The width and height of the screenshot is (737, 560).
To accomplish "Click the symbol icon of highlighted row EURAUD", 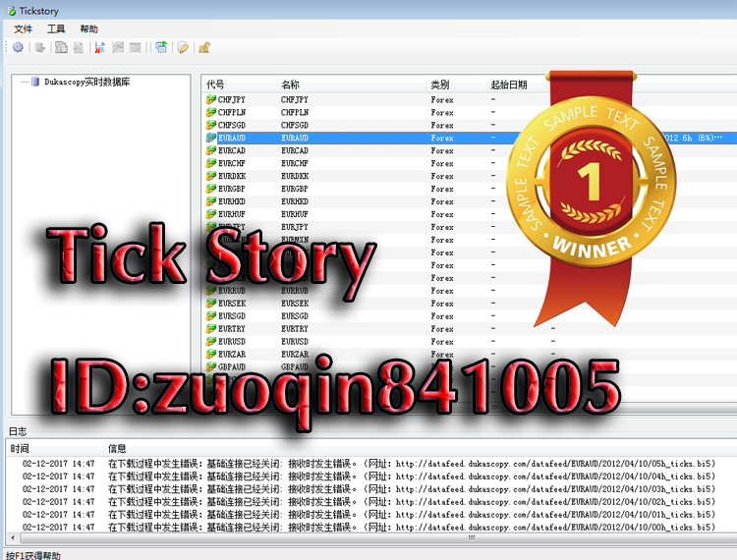I will pyautogui.click(x=211, y=138).
